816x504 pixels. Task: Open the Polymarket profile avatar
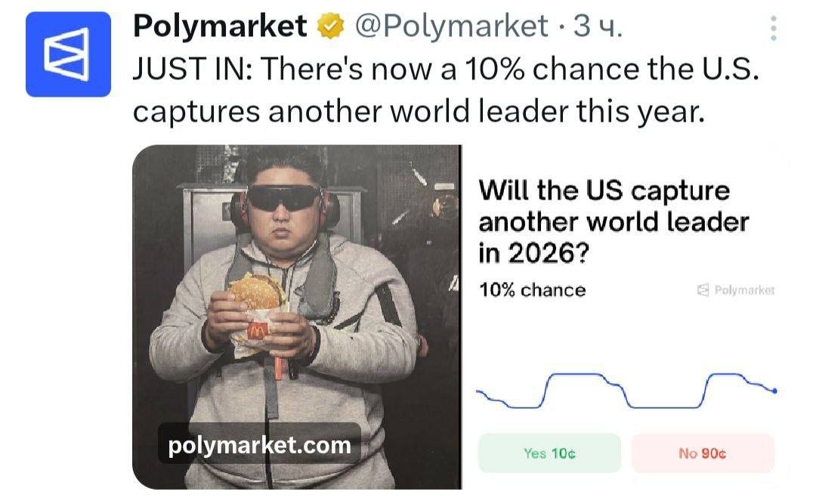(68, 54)
